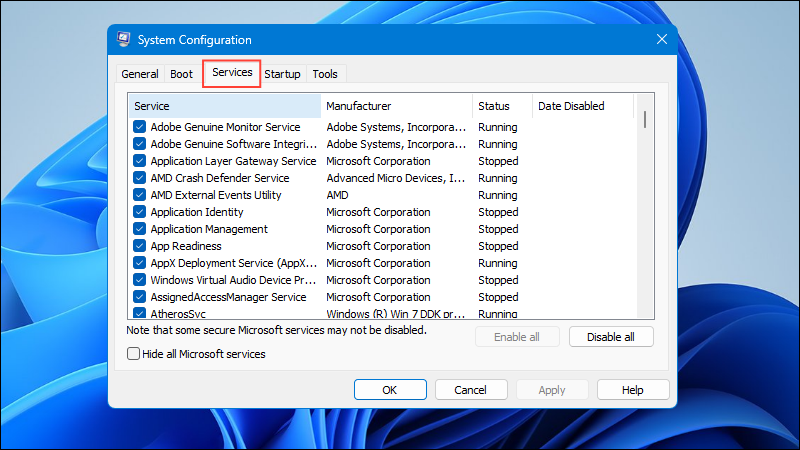
Task: Check Hide all Microsoft services
Action: pos(133,354)
